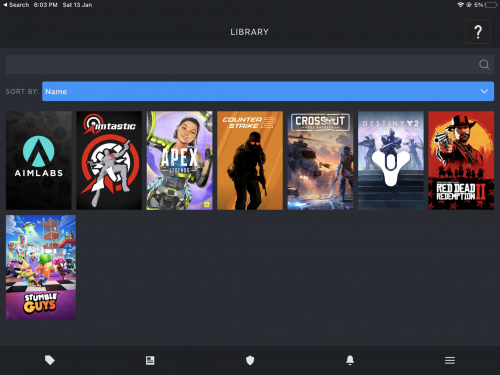The image size is (500, 375).
Task: Go back to Search app link
Action: [16, 5]
